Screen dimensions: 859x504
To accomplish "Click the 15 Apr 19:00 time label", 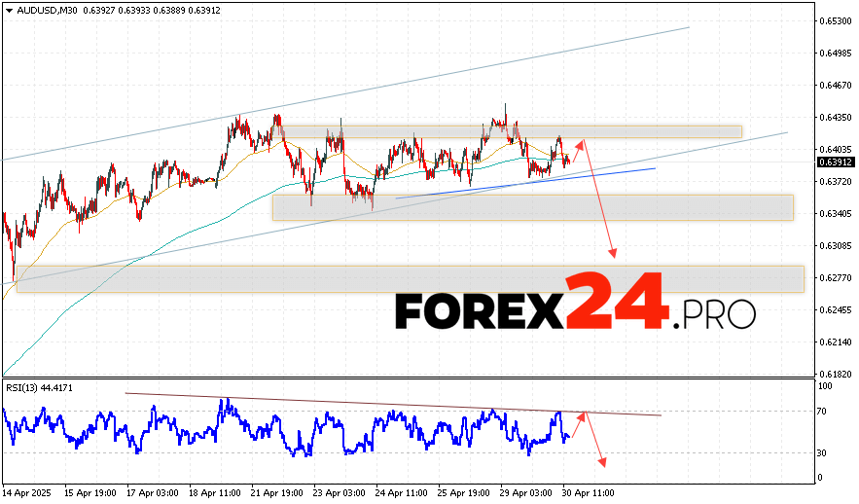I will pyautogui.click(x=89, y=493).
